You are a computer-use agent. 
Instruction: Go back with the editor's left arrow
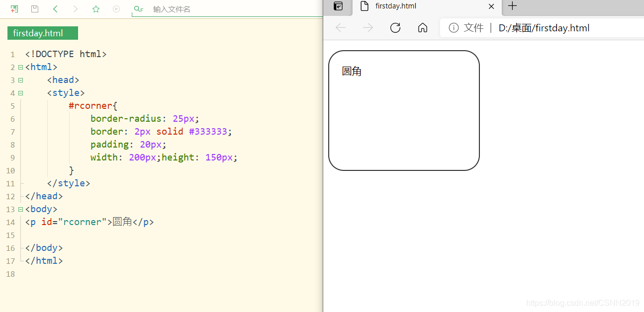(55, 9)
